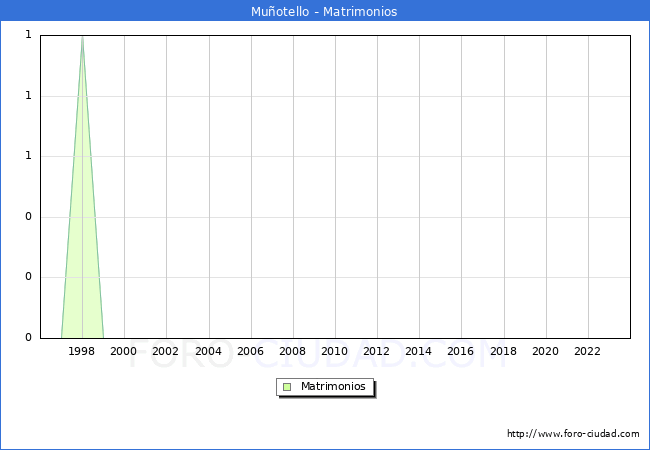Click the 2002 year label
This screenshot has height=450, width=650.
tap(166, 352)
